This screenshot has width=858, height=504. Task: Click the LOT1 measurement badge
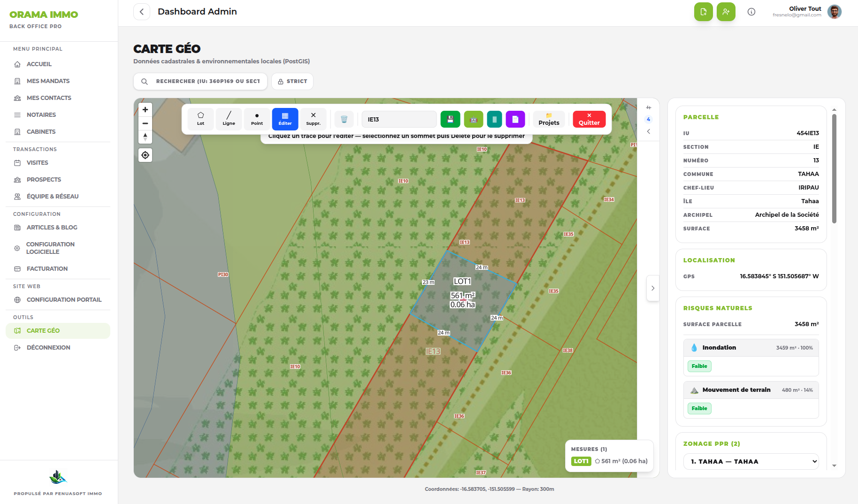(x=581, y=461)
